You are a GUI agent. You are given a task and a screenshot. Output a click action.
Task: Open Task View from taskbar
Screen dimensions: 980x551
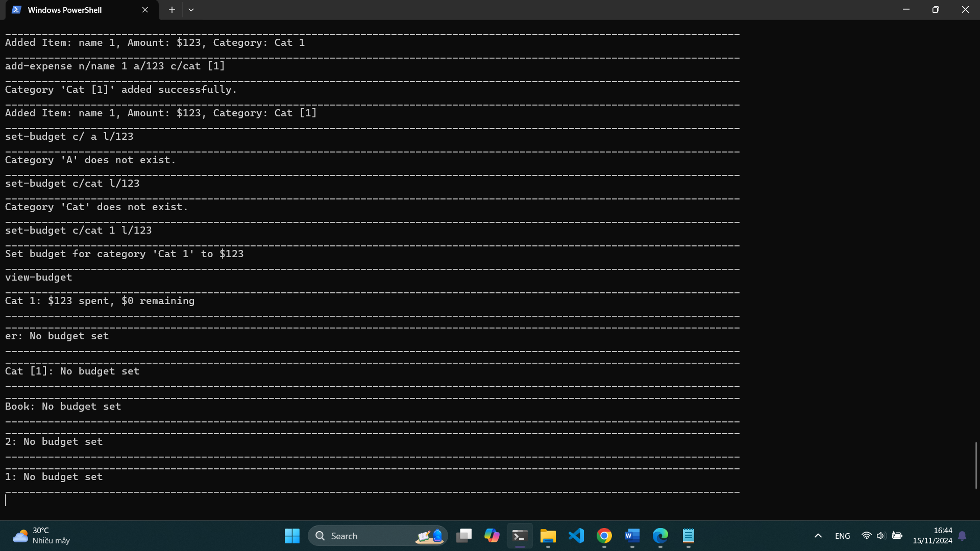click(463, 536)
